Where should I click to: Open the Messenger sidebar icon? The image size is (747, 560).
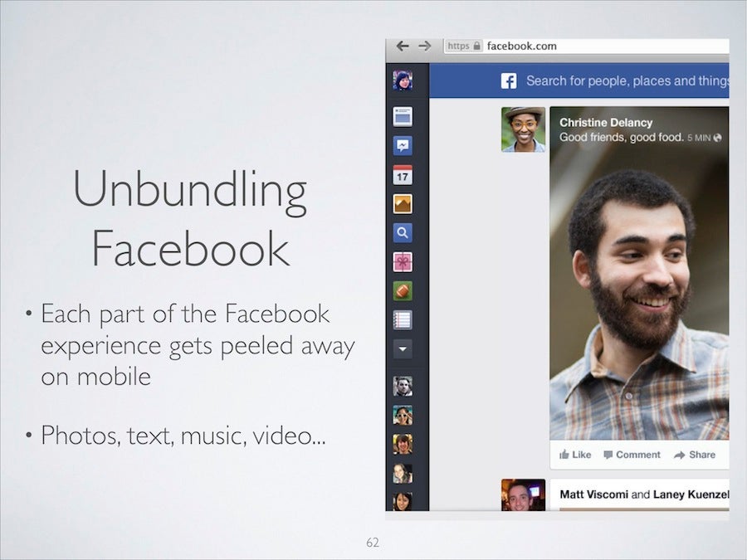coord(403,146)
